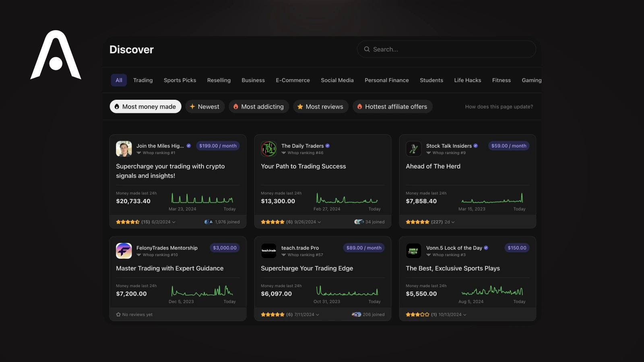644x362 pixels.
Task: Click Whop ranking #46 text
Action: (305, 153)
